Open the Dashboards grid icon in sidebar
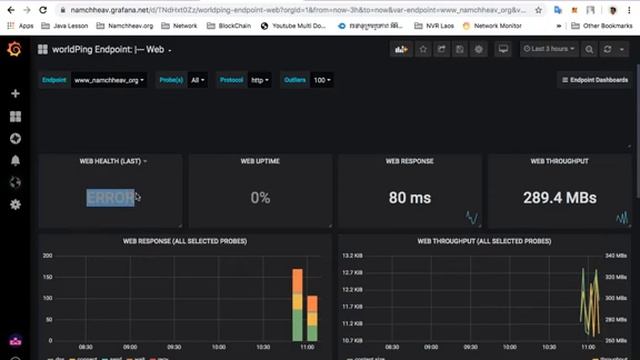Screen dimensions: 640x360 [15, 116]
